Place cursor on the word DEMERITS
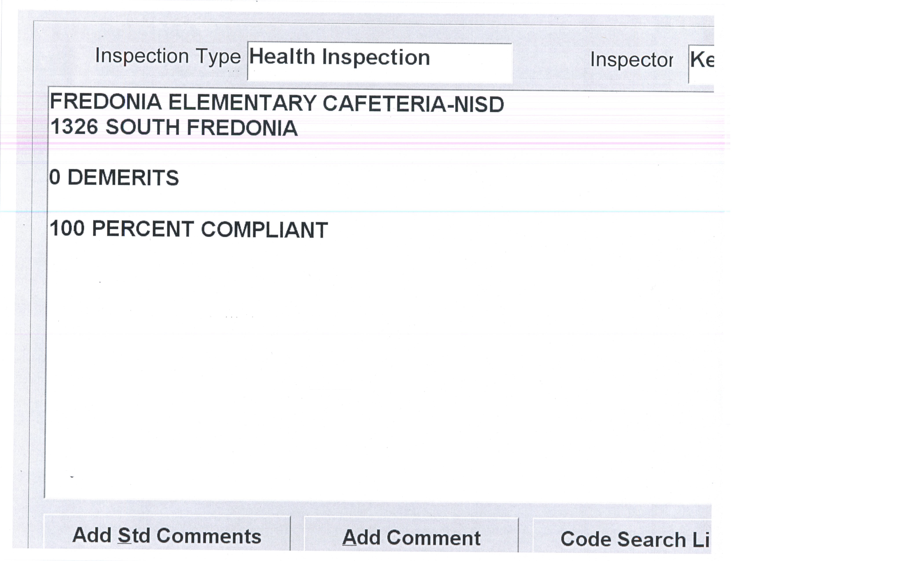This screenshot has width=924, height=561. [123, 177]
